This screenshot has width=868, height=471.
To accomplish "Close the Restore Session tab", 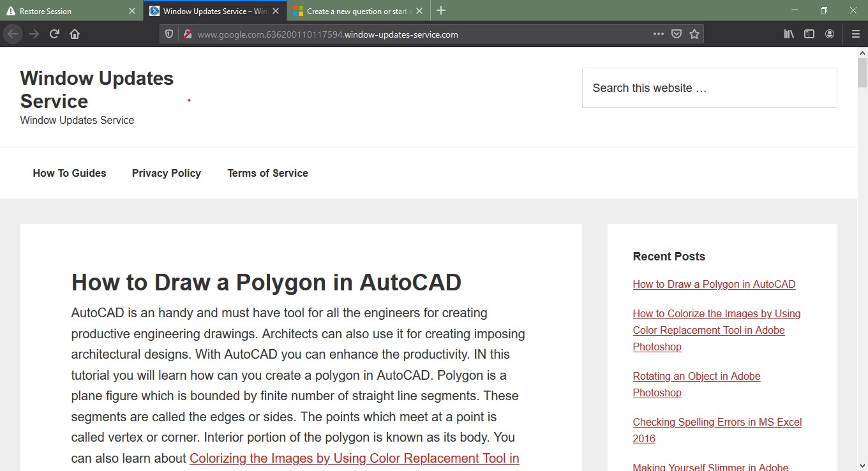I will click(x=132, y=11).
